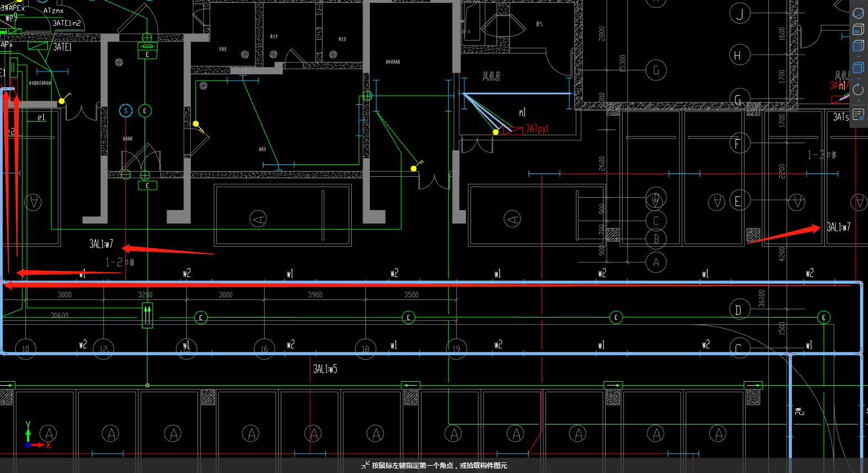Activate the orbit view tool
The width and height of the screenshot is (868, 473).
coord(858,12)
